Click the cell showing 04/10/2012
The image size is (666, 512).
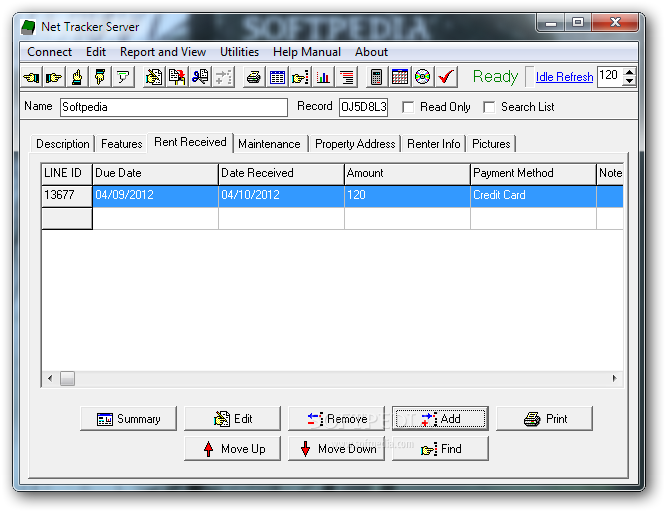tap(281, 196)
